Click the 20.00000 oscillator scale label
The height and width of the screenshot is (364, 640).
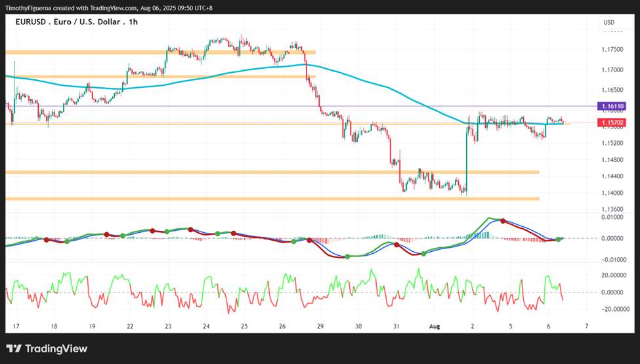612,275
